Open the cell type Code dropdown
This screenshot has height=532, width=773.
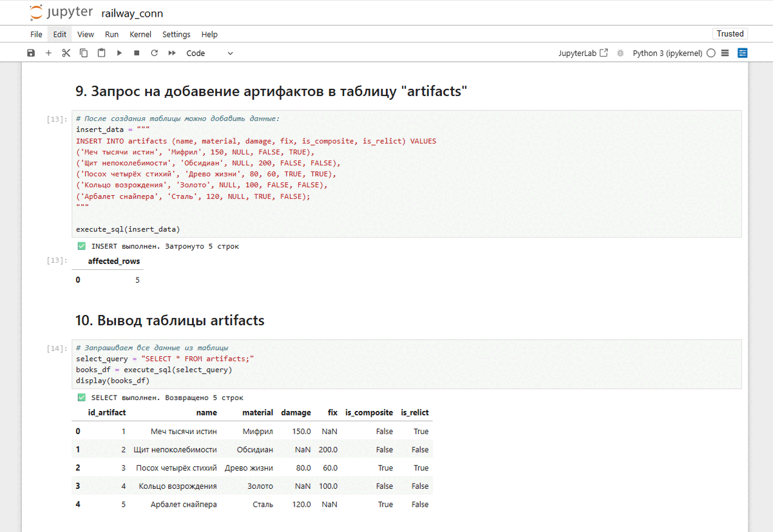[x=209, y=53]
